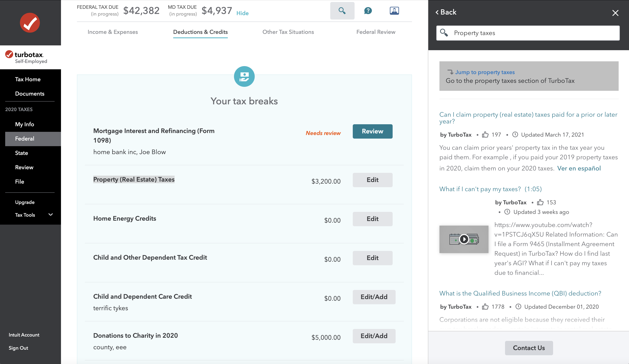Image resolution: width=629 pixels, height=364 pixels.
Task: Click the help search magnifier icon
Action: coord(444,33)
